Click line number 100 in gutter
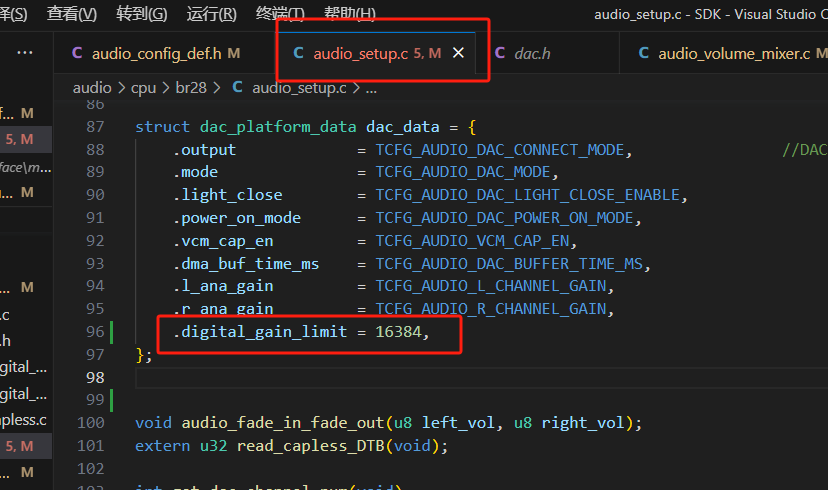This screenshot has width=828, height=490. click(x=91, y=423)
